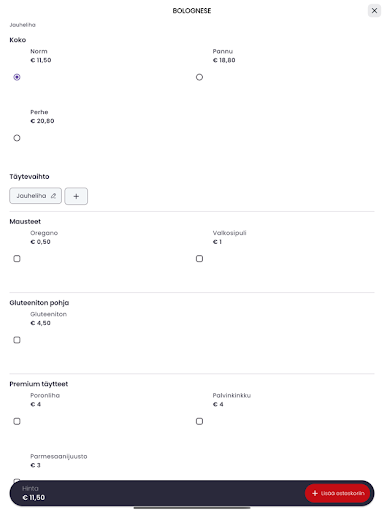Viewport: 384px width, 512px height.
Task: Click the Täytevaihto section heading
Action: (x=29, y=176)
